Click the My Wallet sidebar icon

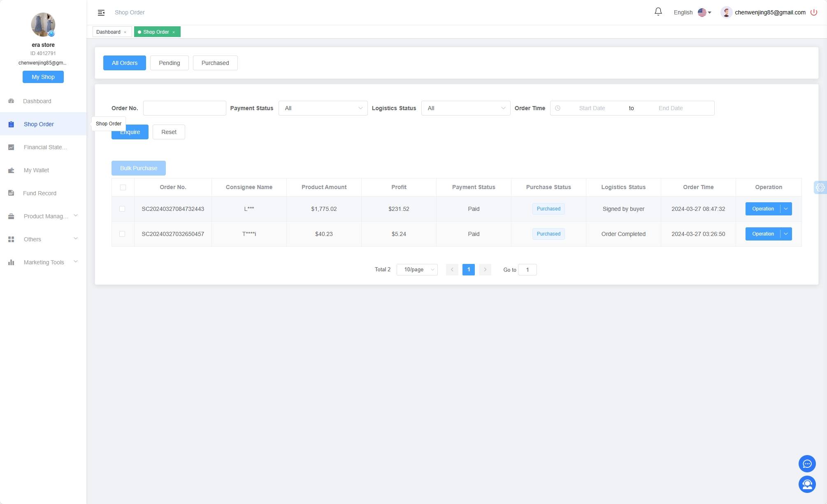[x=12, y=170]
